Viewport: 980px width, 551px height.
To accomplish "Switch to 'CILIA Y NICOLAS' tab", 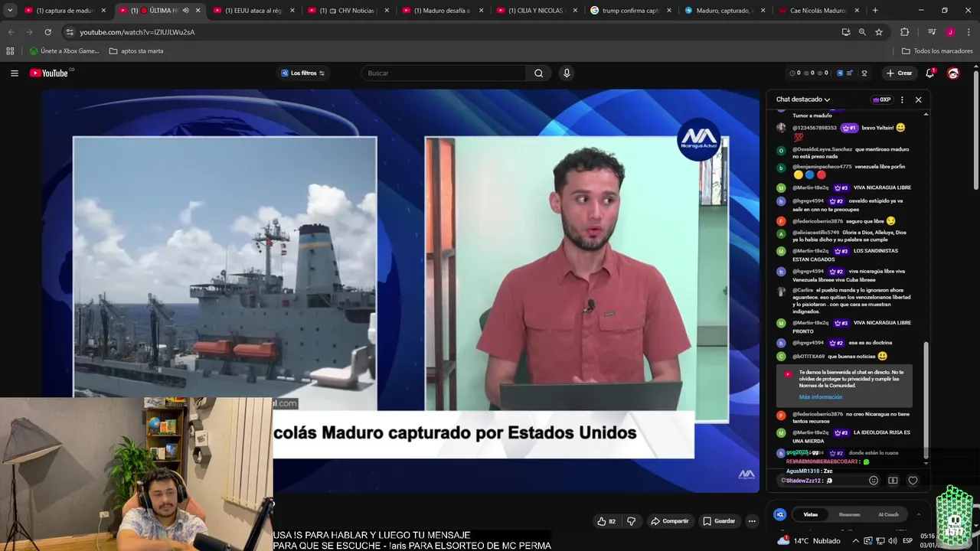I will pos(538,11).
